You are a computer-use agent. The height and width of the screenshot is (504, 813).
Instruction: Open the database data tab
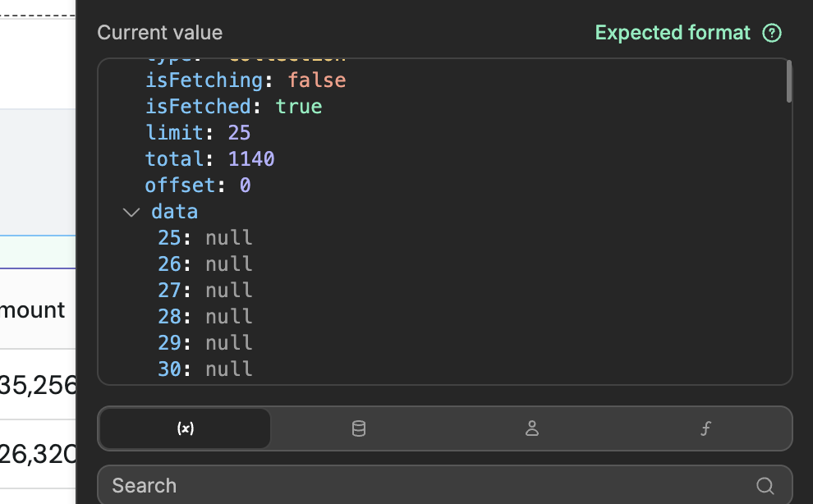359,428
